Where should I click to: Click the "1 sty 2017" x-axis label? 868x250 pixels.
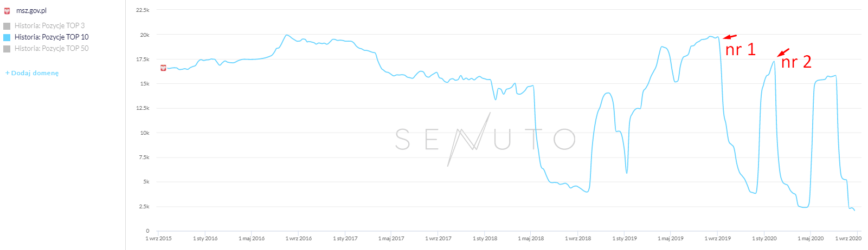[x=345, y=239]
